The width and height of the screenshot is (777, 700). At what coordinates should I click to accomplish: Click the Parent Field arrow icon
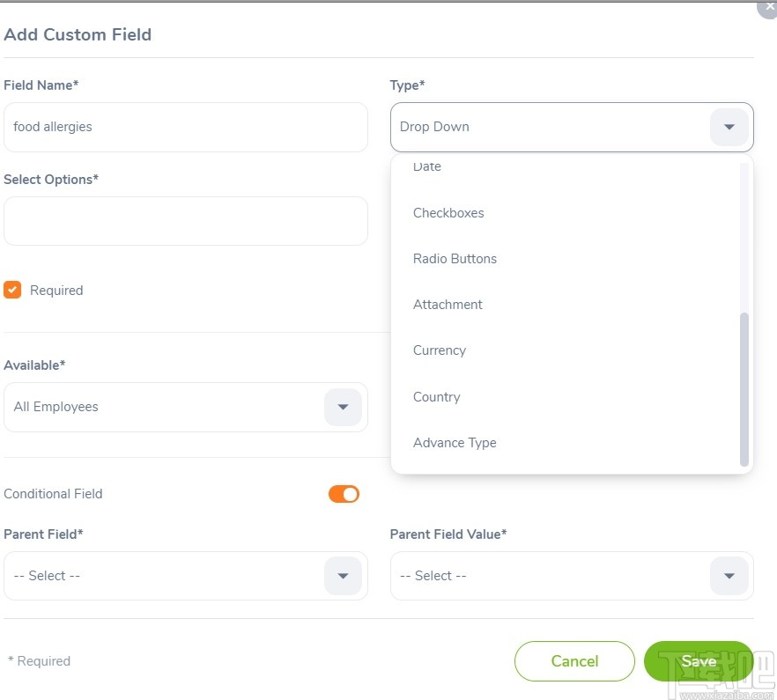(344, 576)
